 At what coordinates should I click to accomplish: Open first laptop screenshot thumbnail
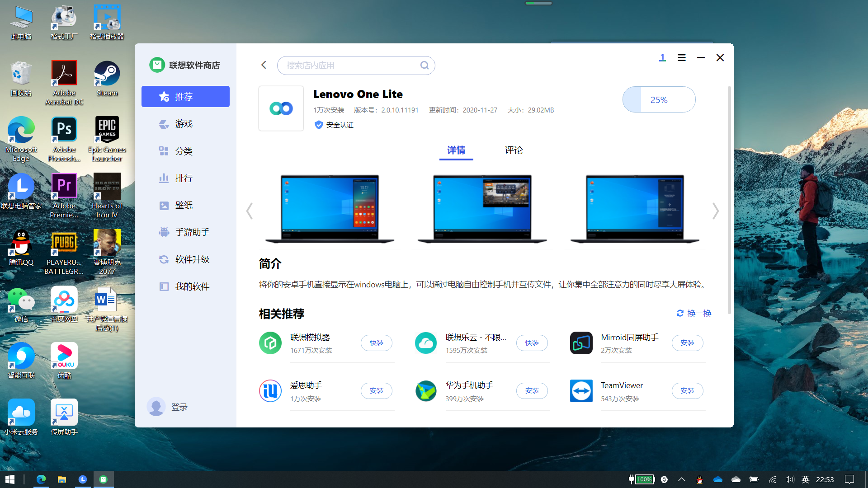(x=330, y=209)
